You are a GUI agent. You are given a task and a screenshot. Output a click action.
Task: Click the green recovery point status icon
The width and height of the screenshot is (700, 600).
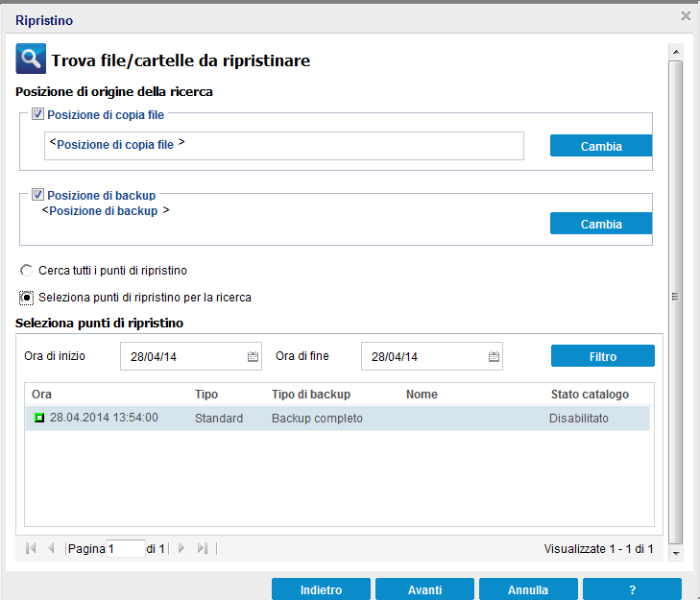(39, 418)
